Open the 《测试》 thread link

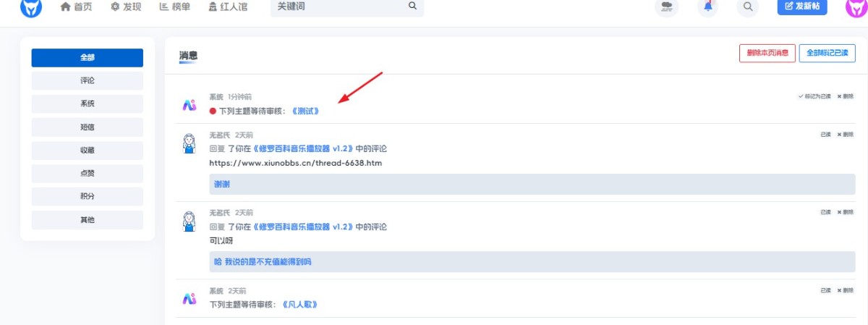pyautogui.click(x=305, y=111)
